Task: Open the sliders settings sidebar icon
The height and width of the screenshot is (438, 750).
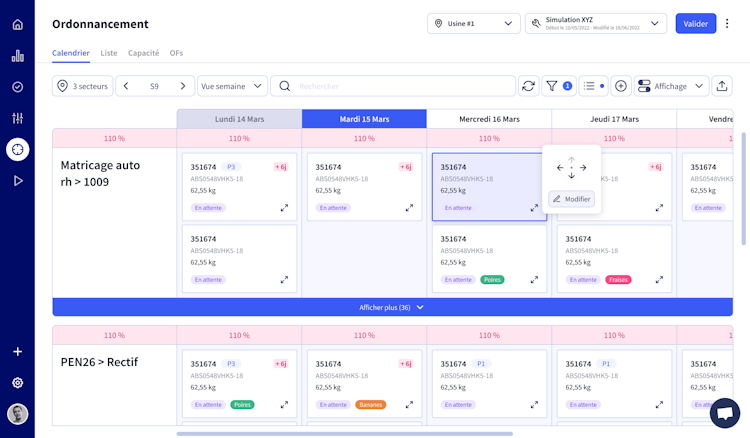Action: pos(18,118)
